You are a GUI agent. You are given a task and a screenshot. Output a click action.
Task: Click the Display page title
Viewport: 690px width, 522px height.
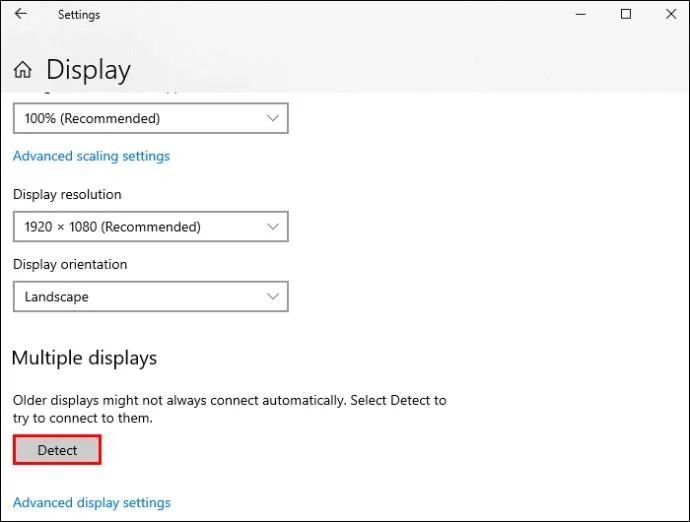[x=88, y=70]
